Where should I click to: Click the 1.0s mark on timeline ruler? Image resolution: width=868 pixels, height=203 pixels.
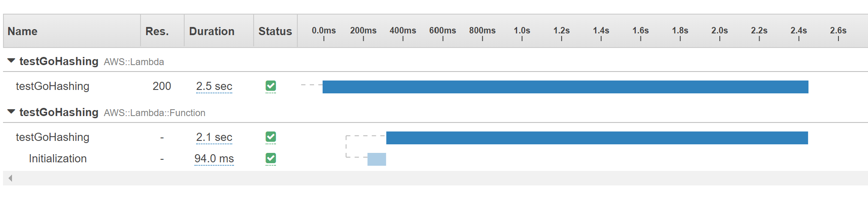pyautogui.click(x=522, y=31)
